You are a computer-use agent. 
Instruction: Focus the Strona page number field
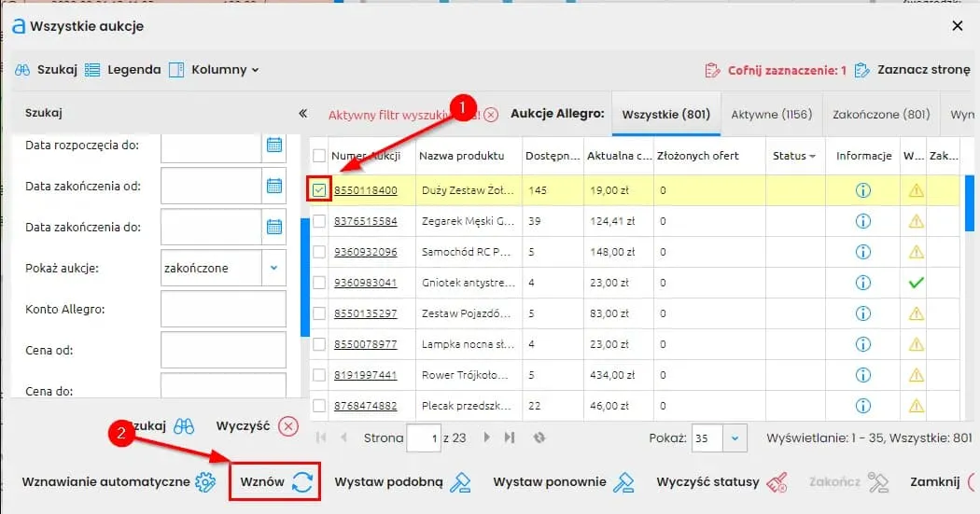(424, 438)
